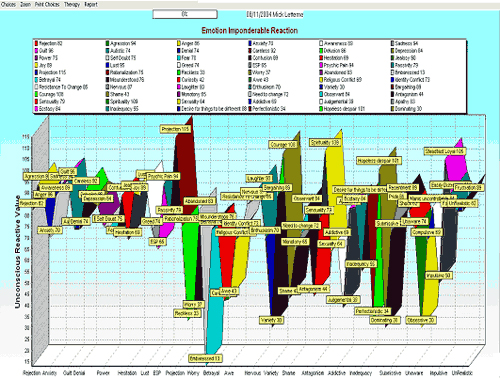Viewport: 500px width, 379px height.
Task: Click the Dominating 30 chart data label
Action: coord(385,320)
